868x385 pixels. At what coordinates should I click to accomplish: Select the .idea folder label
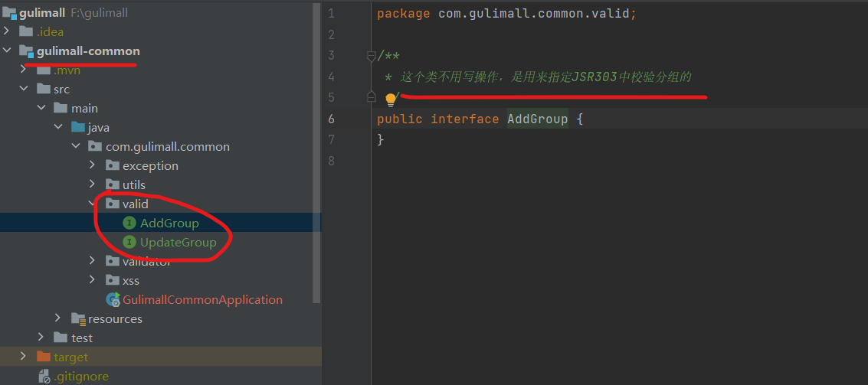(x=51, y=31)
